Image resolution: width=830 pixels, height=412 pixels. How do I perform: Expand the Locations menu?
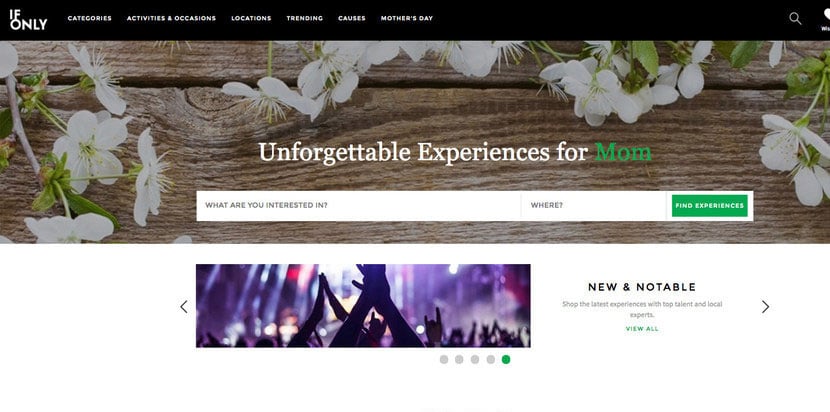251,19
